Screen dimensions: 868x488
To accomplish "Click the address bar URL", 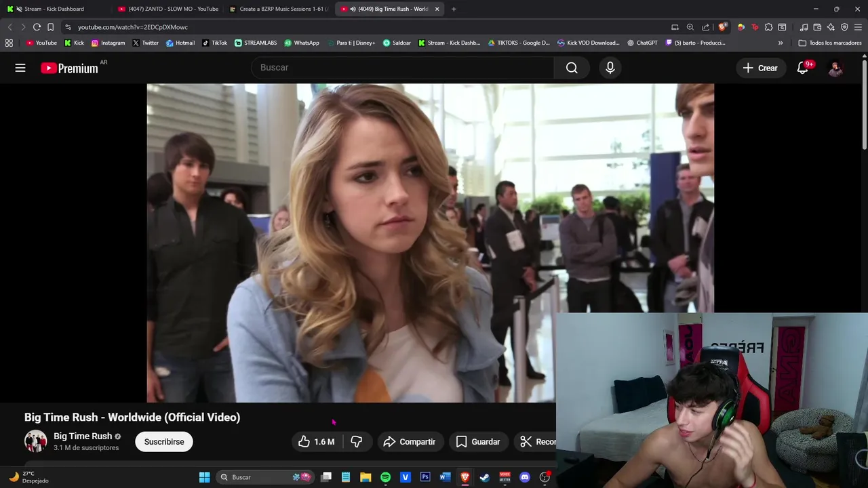I will [x=133, y=27].
